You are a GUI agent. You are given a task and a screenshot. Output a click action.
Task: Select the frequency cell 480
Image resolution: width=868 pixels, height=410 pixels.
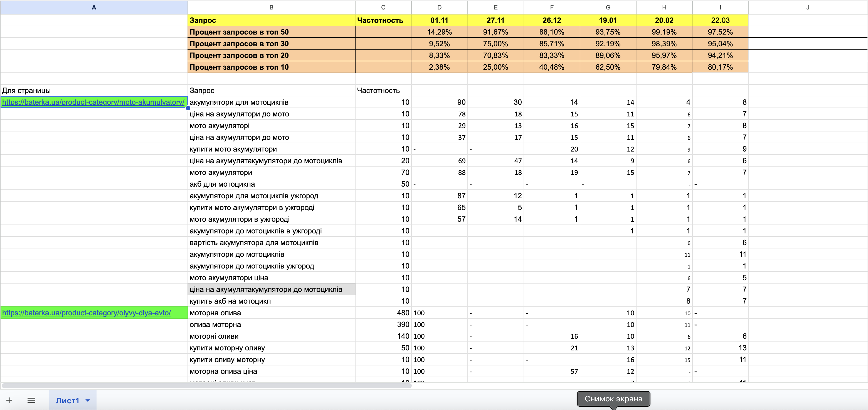(x=383, y=313)
